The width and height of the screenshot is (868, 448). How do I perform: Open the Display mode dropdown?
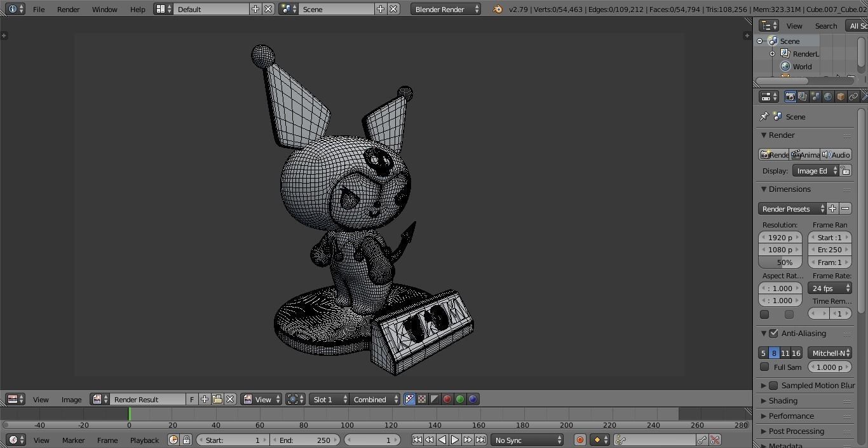click(x=816, y=171)
